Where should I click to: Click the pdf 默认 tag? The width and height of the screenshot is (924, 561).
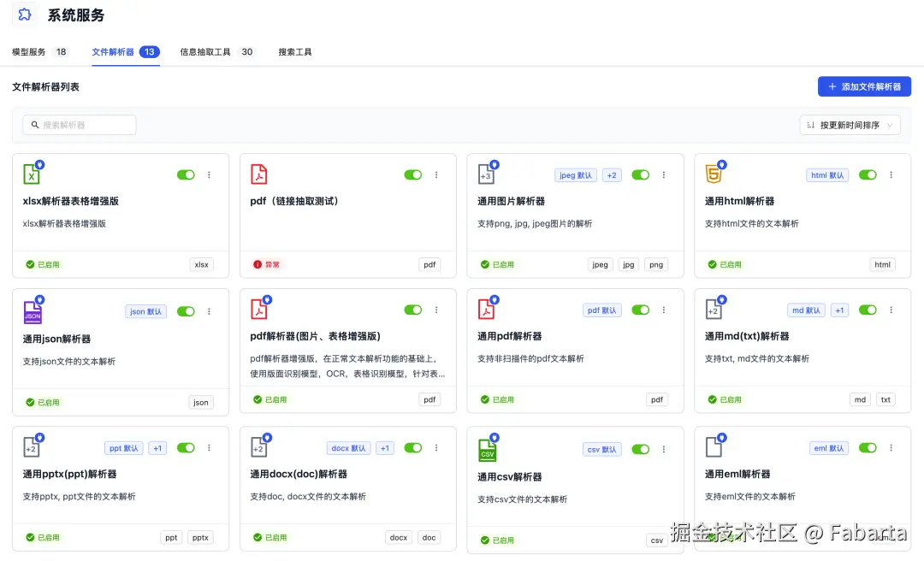click(x=601, y=310)
